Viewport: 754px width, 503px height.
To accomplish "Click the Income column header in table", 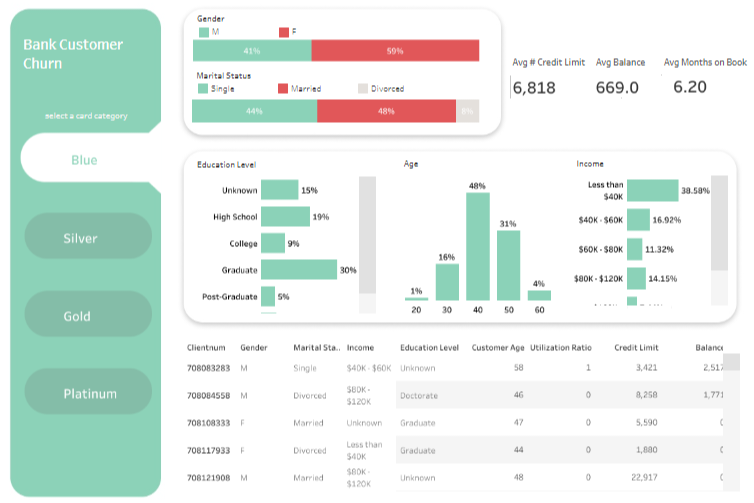I will coord(360,348).
